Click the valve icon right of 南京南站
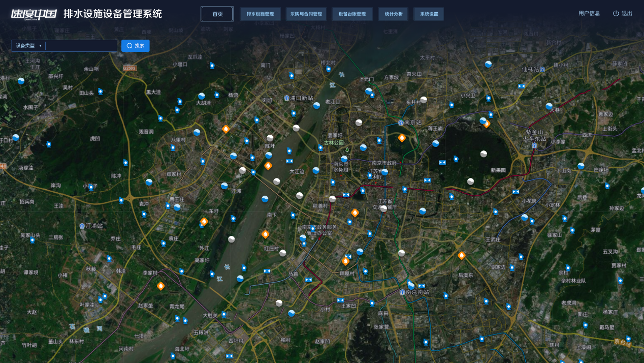 (x=422, y=286)
